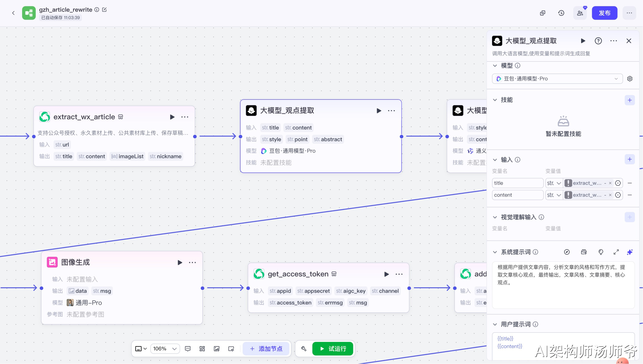Click AI optimize sparkle icon for system prompt
The height and width of the screenshot is (364, 643).
click(630, 252)
